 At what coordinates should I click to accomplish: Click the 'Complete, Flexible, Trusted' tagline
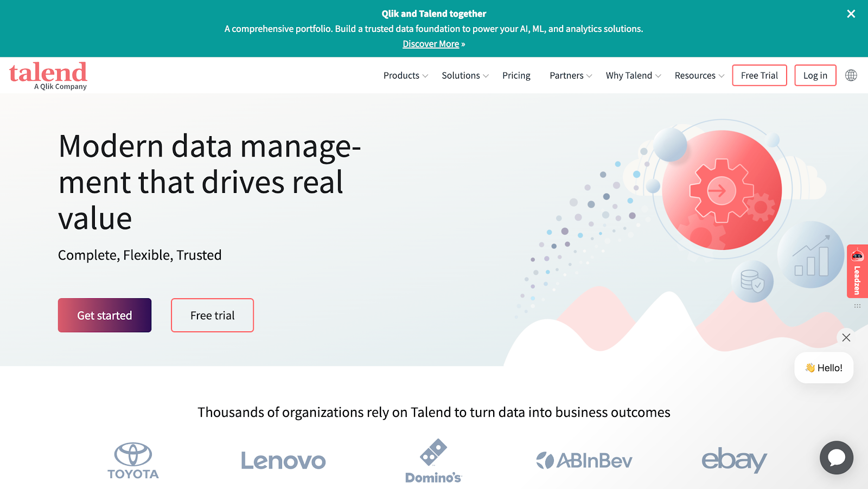click(140, 255)
